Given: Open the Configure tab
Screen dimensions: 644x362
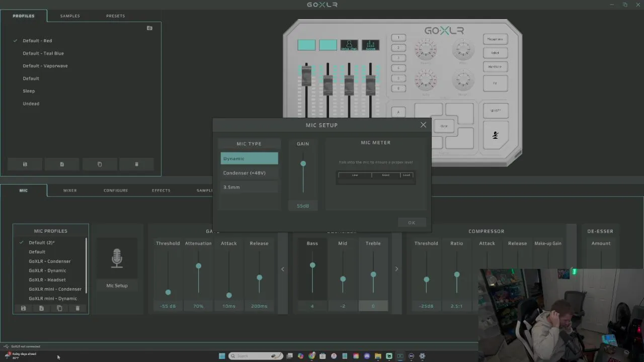Looking at the screenshot, I should tap(116, 191).
